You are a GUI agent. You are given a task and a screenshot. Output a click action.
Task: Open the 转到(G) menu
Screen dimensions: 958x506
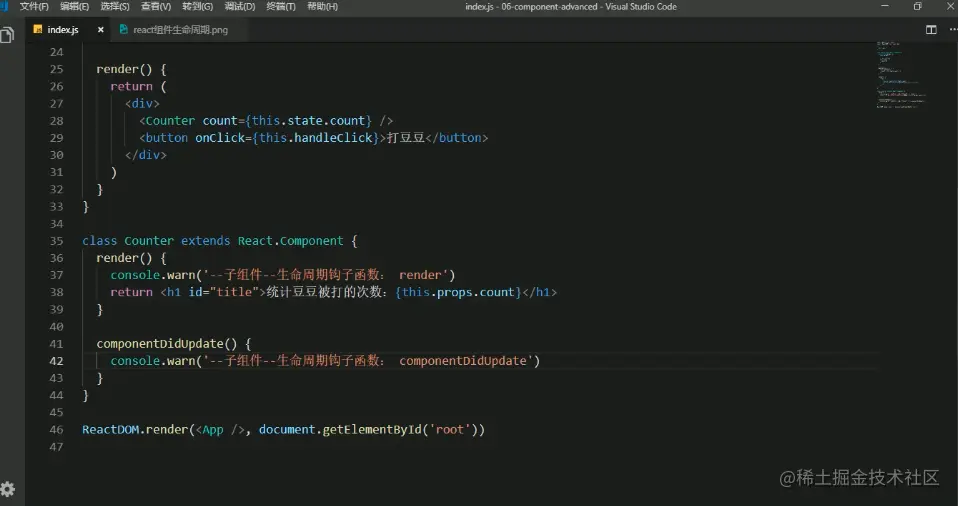[x=197, y=6]
